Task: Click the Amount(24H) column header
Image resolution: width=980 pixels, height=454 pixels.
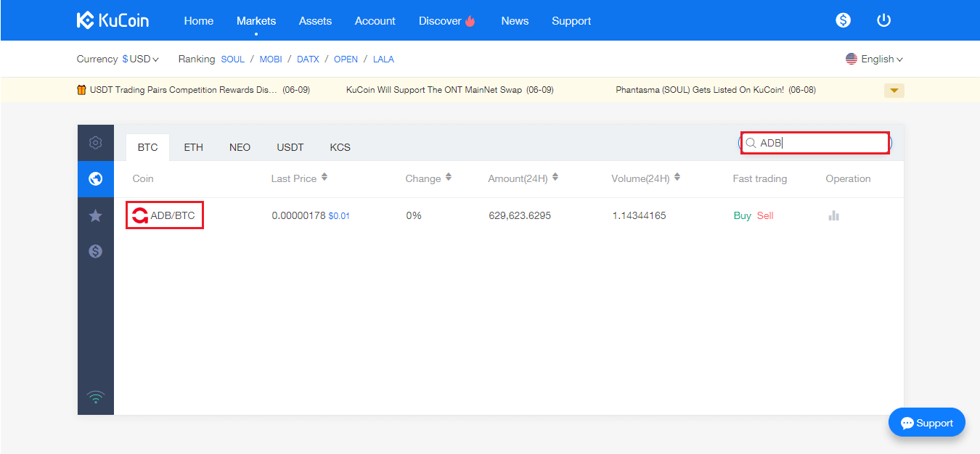Action: tap(518, 178)
